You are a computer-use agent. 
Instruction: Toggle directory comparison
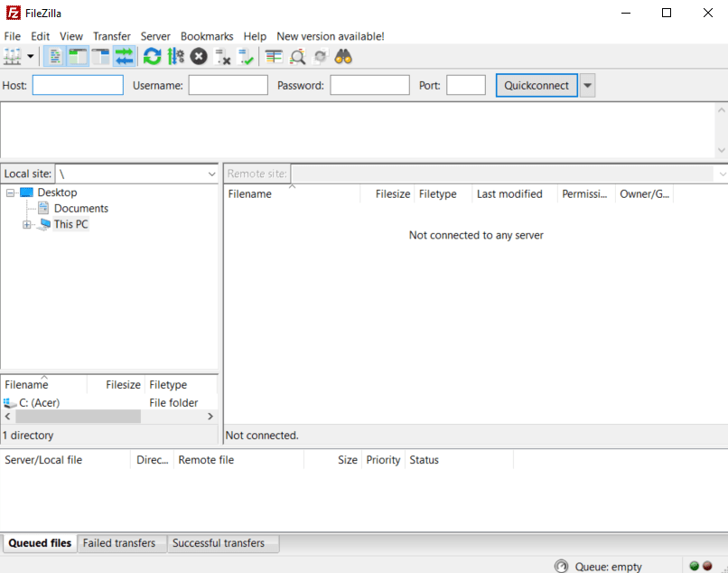[x=297, y=57]
